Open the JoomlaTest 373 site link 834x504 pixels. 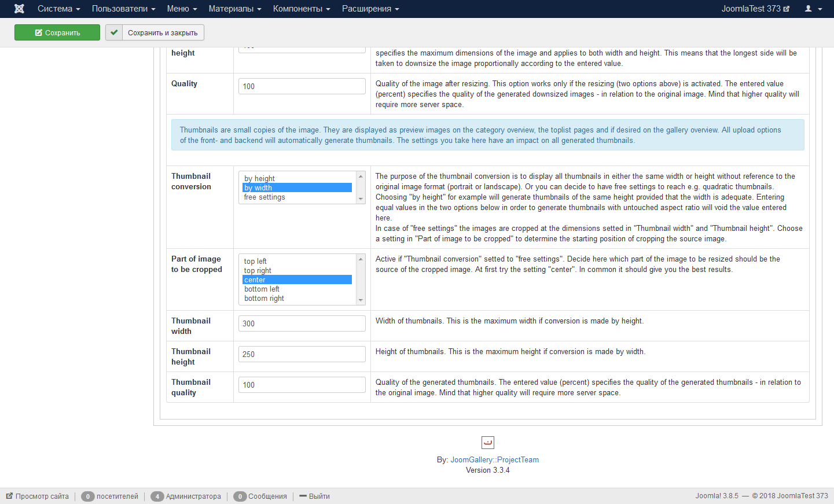[755, 9]
